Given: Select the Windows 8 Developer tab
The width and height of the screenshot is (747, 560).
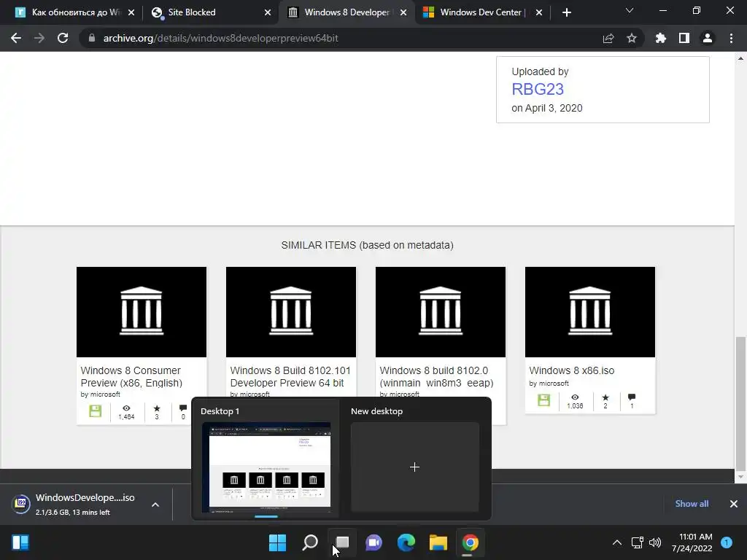Looking at the screenshot, I should point(347,12).
